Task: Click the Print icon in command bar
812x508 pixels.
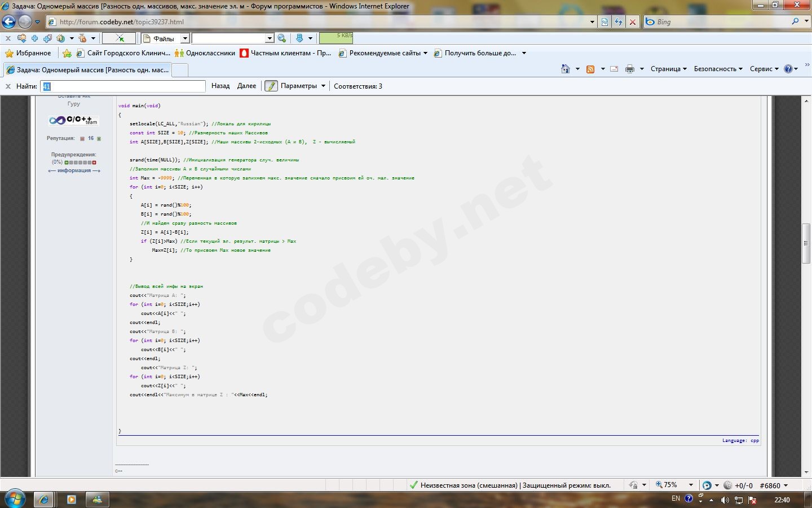Action: pyautogui.click(x=630, y=69)
